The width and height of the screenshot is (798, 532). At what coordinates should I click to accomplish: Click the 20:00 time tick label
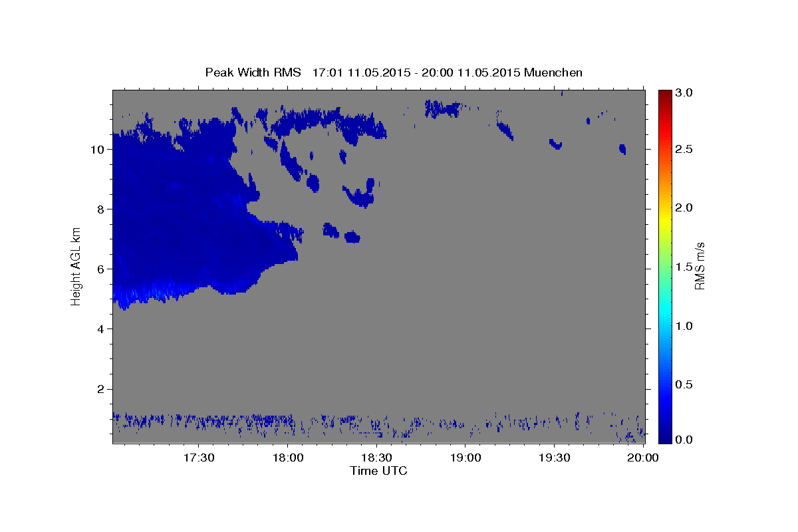tap(643, 458)
